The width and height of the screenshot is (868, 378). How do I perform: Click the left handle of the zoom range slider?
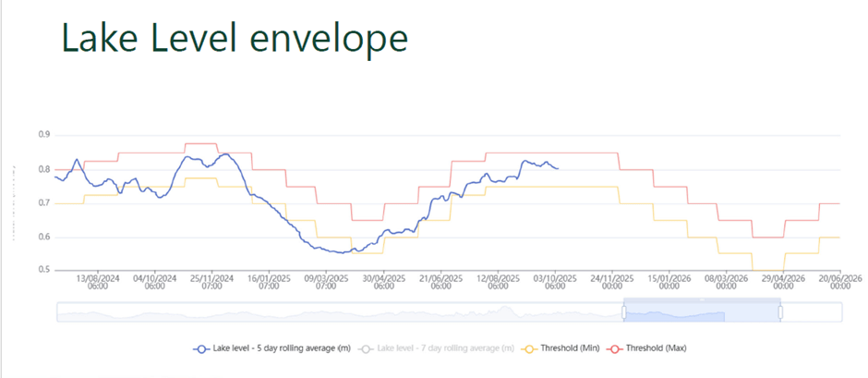coord(623,312)
